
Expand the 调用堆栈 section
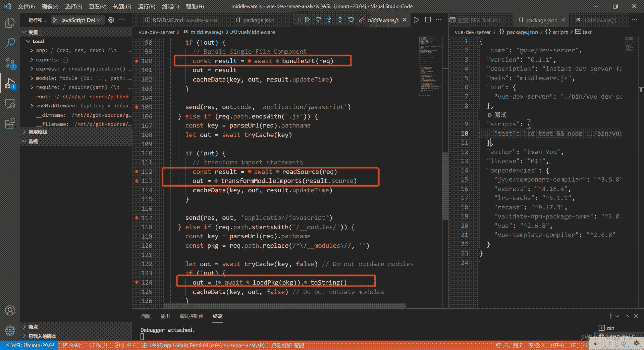click(x=24, y=132)
